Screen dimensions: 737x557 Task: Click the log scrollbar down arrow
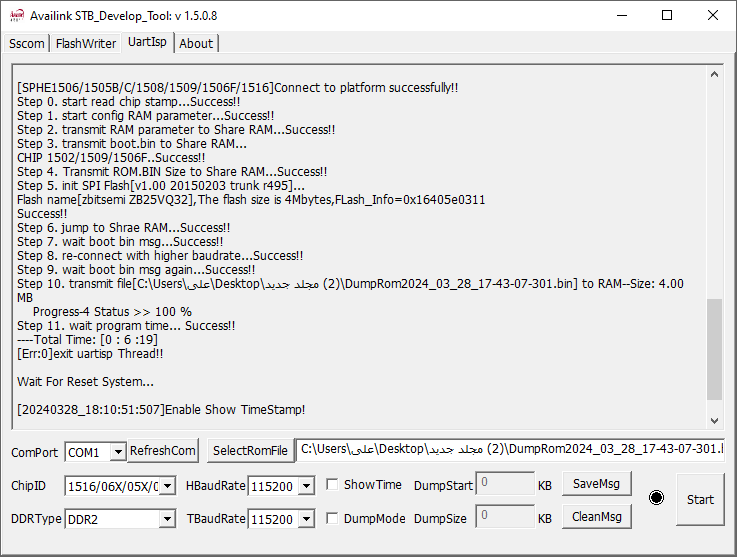click(714, 421)
